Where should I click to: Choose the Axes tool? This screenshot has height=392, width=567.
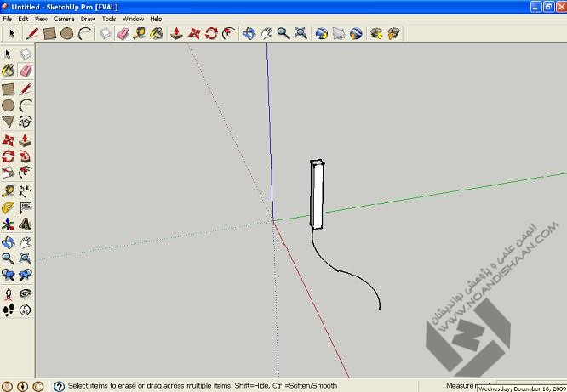[8, 224]
